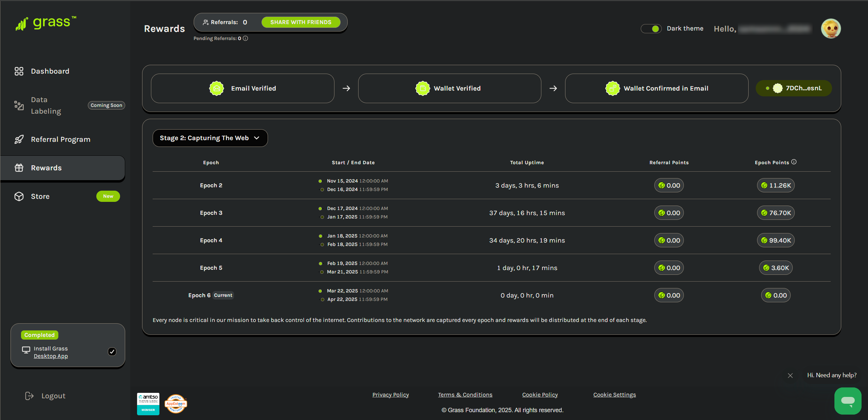The width and height of the screenshot is (868, 420).
Task: Click SHARE WITH FRIENDS button
Action: [x=301, y=22]
